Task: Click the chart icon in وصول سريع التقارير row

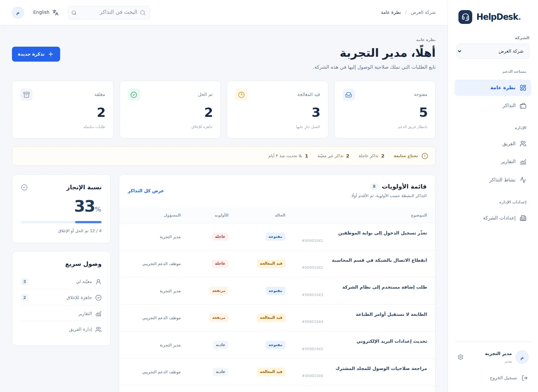Action: (99, 314)
